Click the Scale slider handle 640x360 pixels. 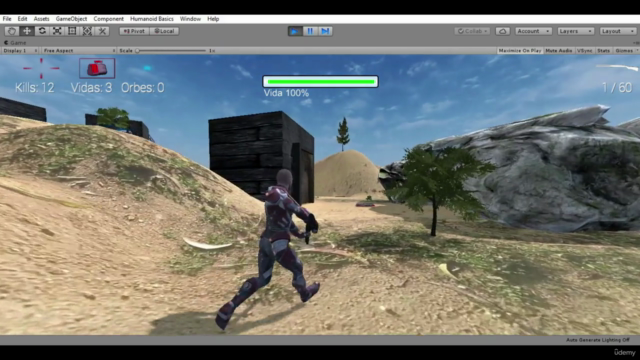click(x=138, y=51)
